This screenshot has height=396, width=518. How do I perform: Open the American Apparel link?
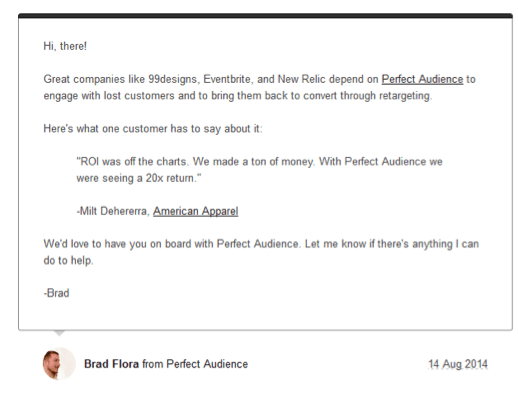(x=195, y=211)
